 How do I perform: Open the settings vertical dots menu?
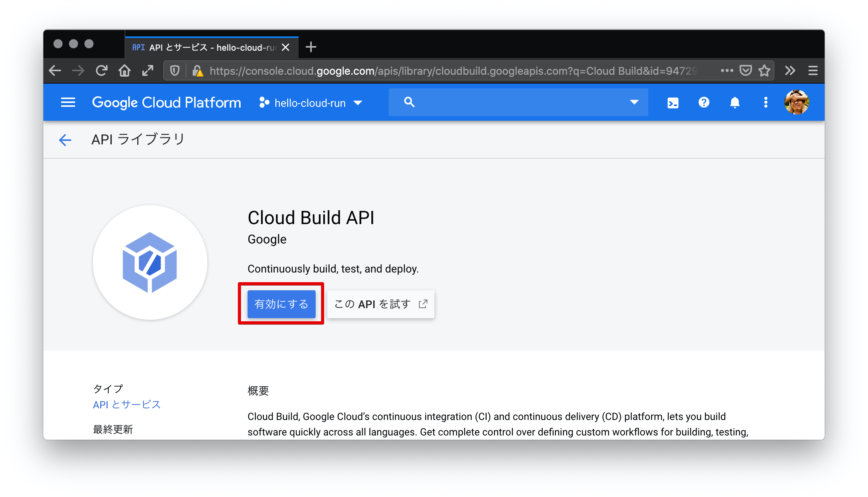click(x=765, y=103)
